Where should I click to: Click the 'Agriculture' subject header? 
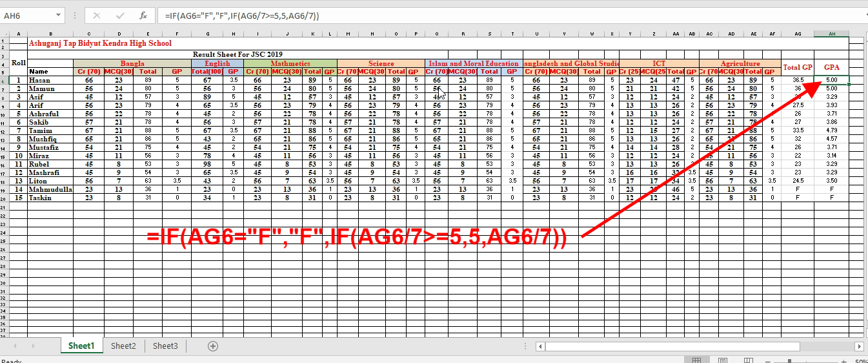click(x=740, y=63)
